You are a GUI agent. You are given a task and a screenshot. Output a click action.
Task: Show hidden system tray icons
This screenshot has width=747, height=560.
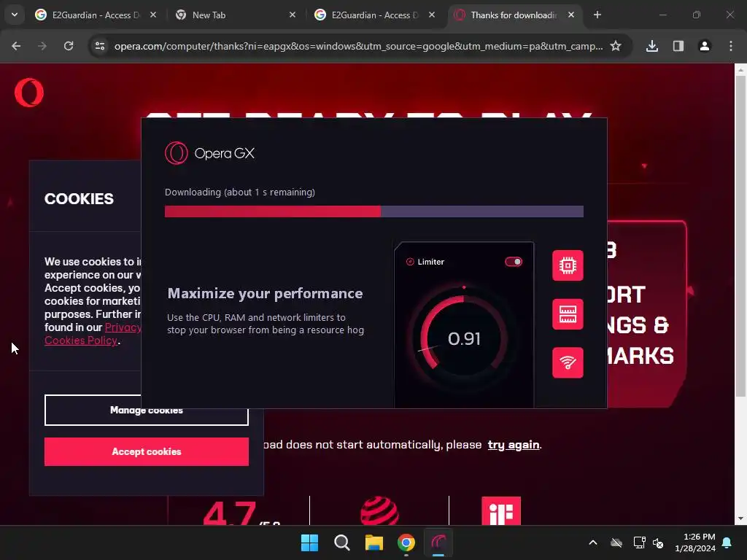coord(593,542)
